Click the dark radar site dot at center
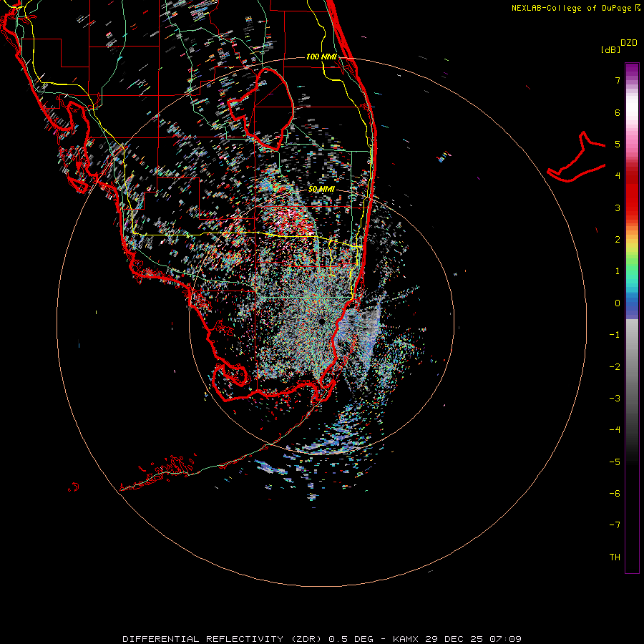 (321, 321)
